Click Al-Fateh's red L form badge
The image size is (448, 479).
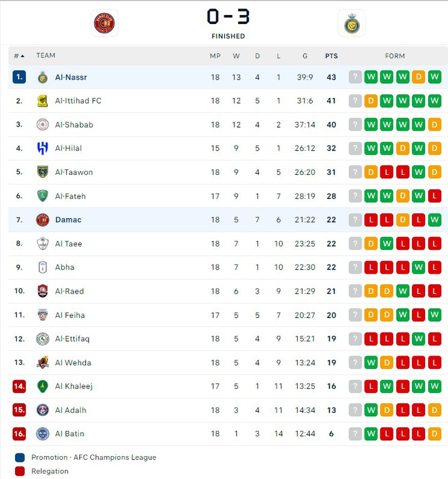click(434, 196)
